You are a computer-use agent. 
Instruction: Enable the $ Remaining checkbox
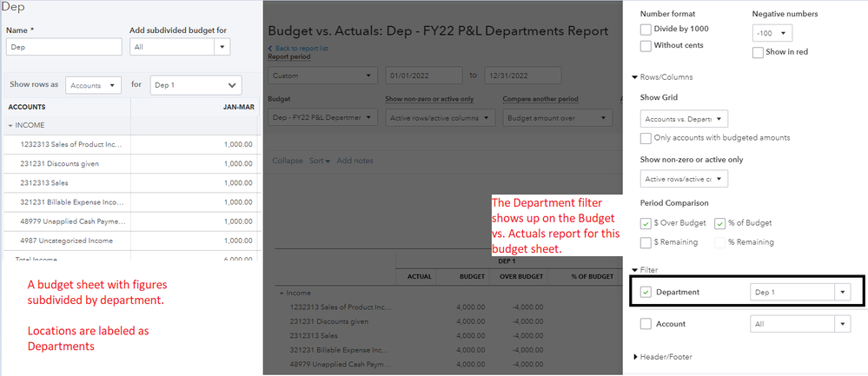[646, 242]
